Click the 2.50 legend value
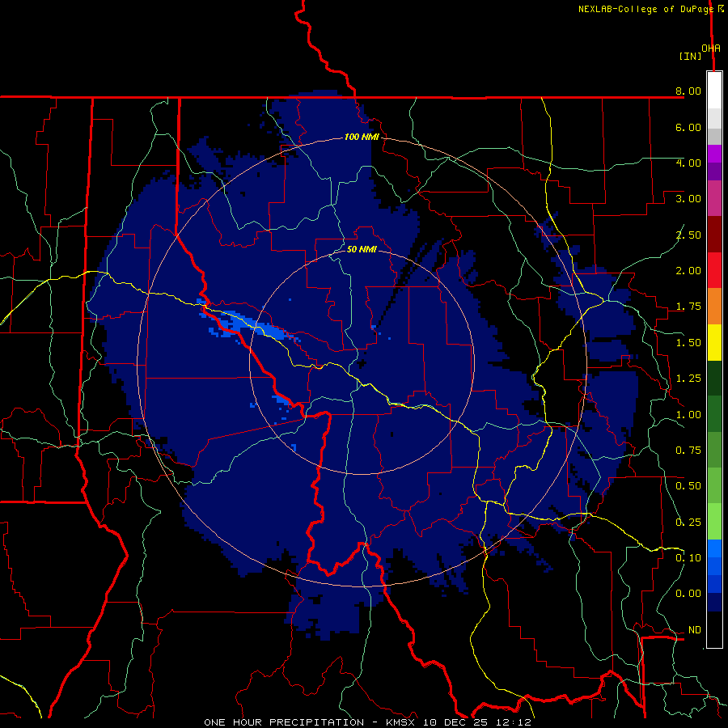728x728 pixels. point(688,235)
